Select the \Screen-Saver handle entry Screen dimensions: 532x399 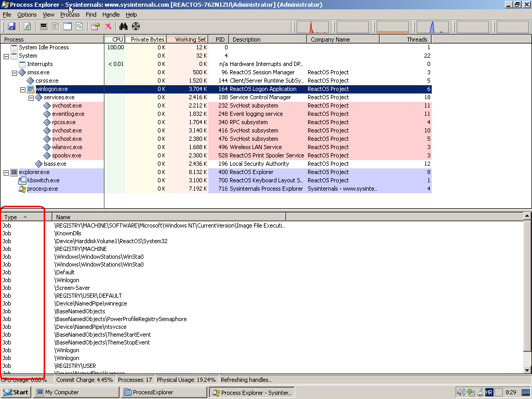262,288
